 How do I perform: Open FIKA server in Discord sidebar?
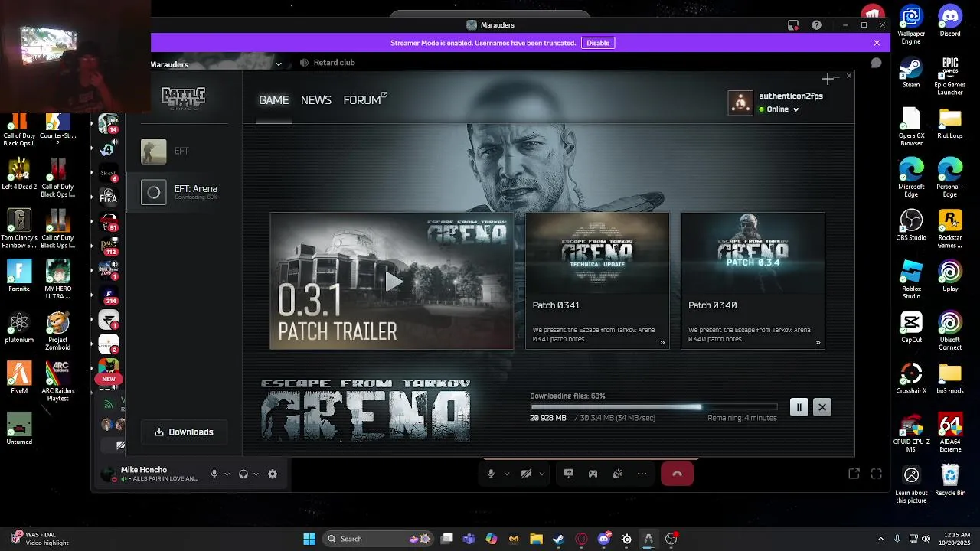(x=109, y=197)
